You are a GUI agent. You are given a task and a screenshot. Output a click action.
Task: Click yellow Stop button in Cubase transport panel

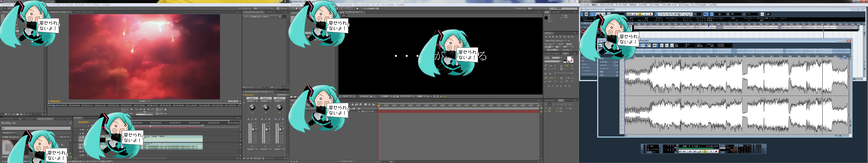(705, 152)
